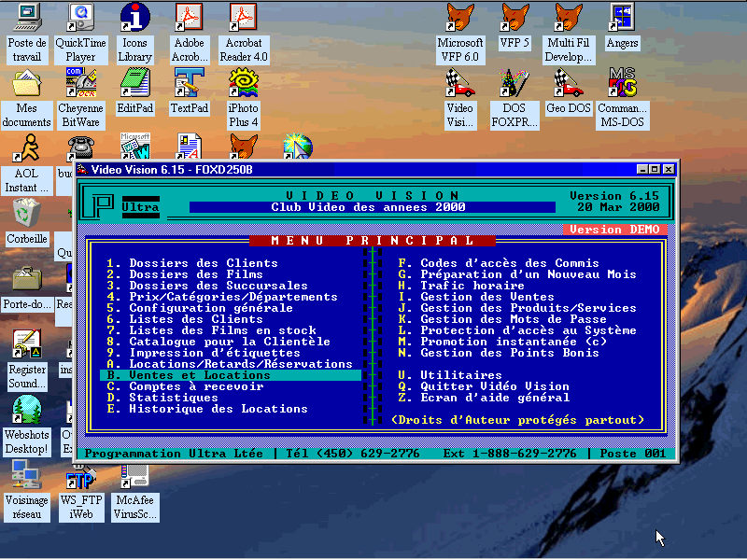Image resolution: width=747 pixels, height=560 pixels.
Task: Open Poste de travail icon
Action: (27, 19)
